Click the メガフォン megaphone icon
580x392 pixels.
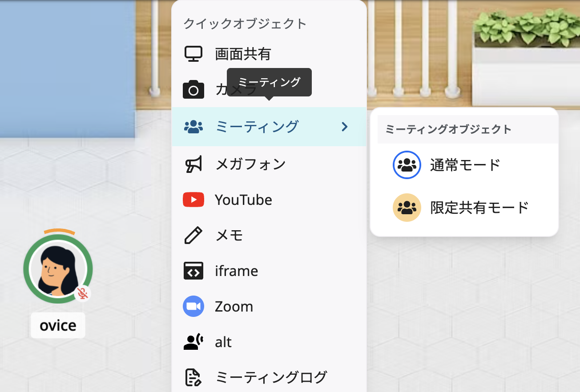tap(193, 164)
